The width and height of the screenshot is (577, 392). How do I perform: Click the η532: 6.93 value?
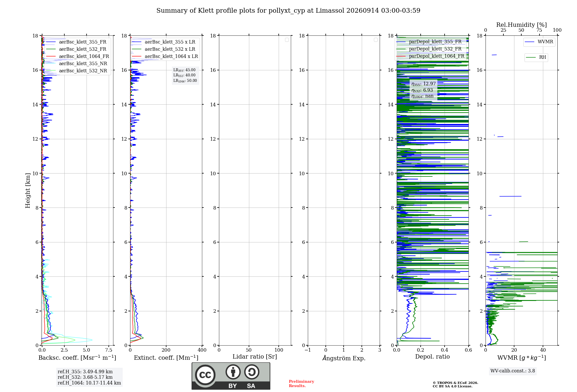(422, 90)
